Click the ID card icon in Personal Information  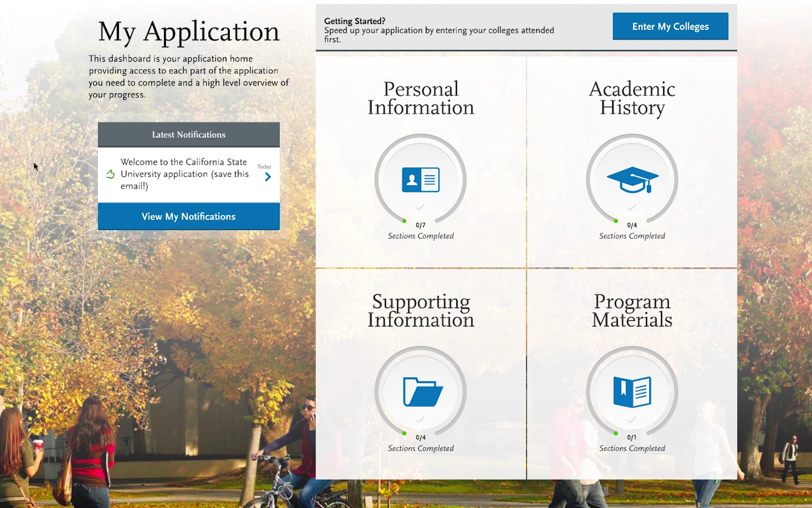pos(421,180)
